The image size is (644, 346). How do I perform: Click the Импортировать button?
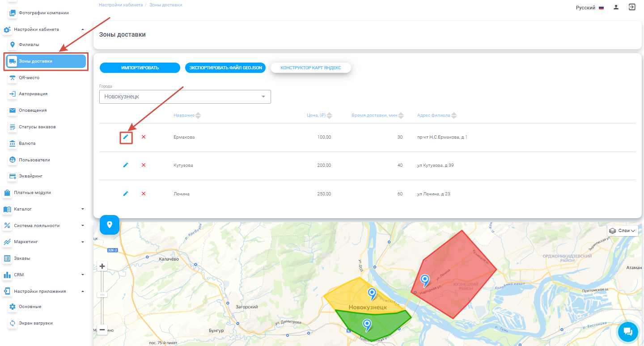point(140,68)
